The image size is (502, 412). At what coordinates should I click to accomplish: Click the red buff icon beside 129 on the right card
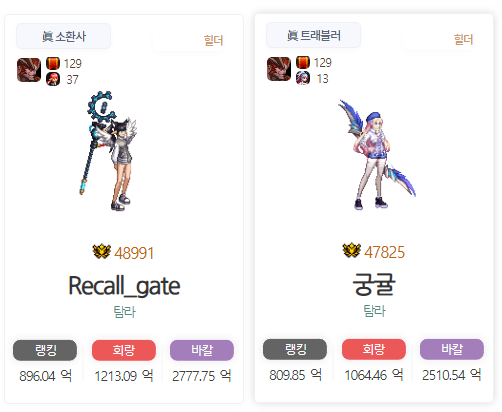click(x=303, y=62)
